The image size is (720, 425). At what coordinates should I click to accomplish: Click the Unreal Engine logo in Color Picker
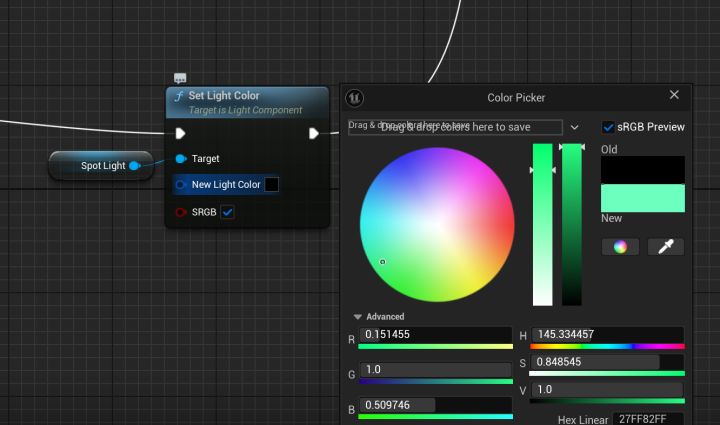[x=354, y=98]
